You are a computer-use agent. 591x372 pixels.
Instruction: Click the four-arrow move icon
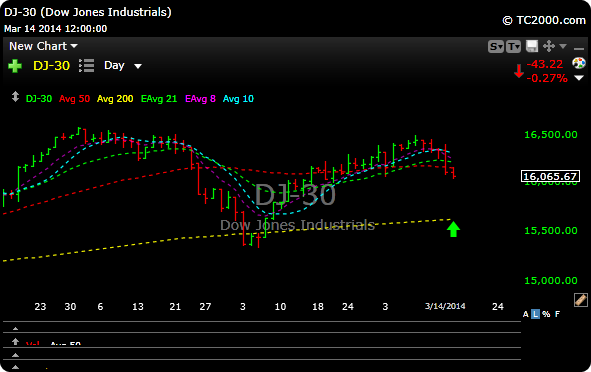tap(549, 46)
